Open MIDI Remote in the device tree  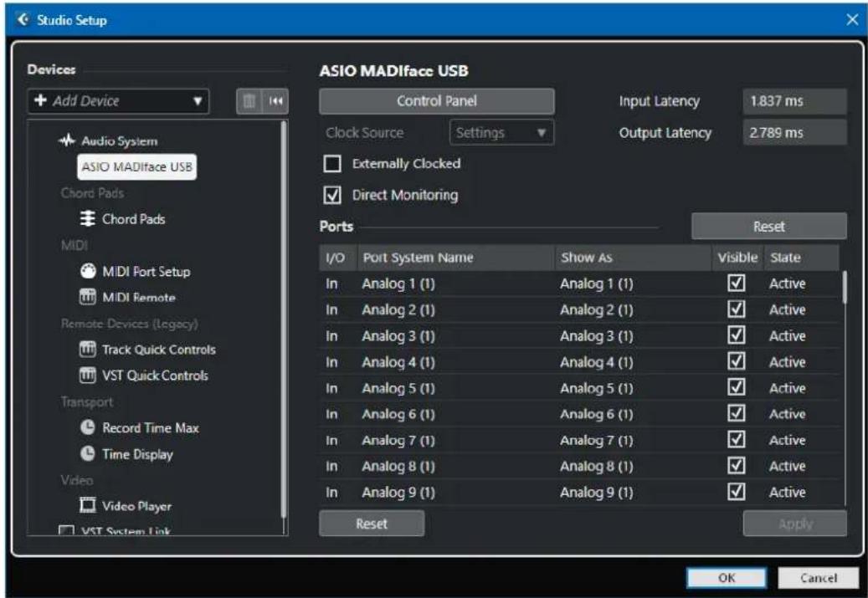tap(139, 298)
